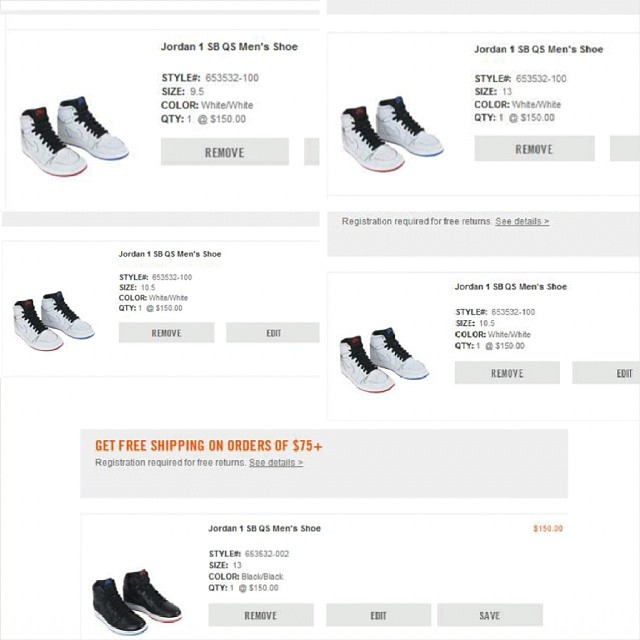This screenshot has height=640, width=640.
Task: Click partially visible button beside size 9.5 Remove
Action: coord(312,152)
